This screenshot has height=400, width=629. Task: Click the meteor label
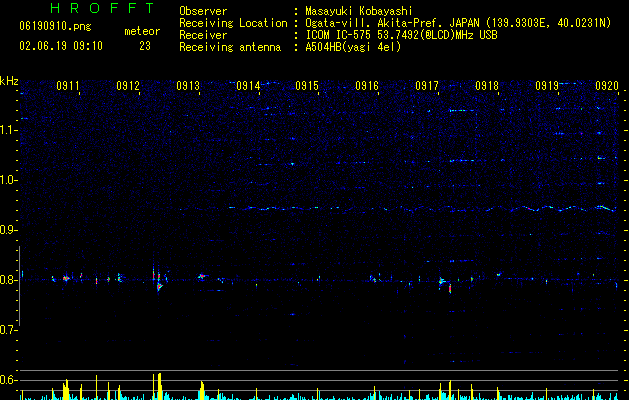click(x=142, y=31)
